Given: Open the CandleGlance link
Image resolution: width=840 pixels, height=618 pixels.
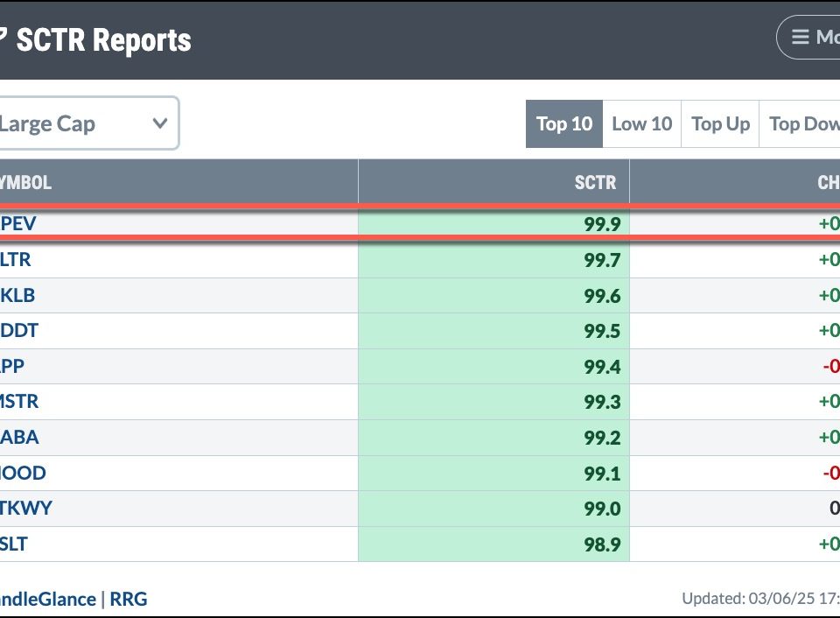Looking at the screenshot, I should coord(48,599).
